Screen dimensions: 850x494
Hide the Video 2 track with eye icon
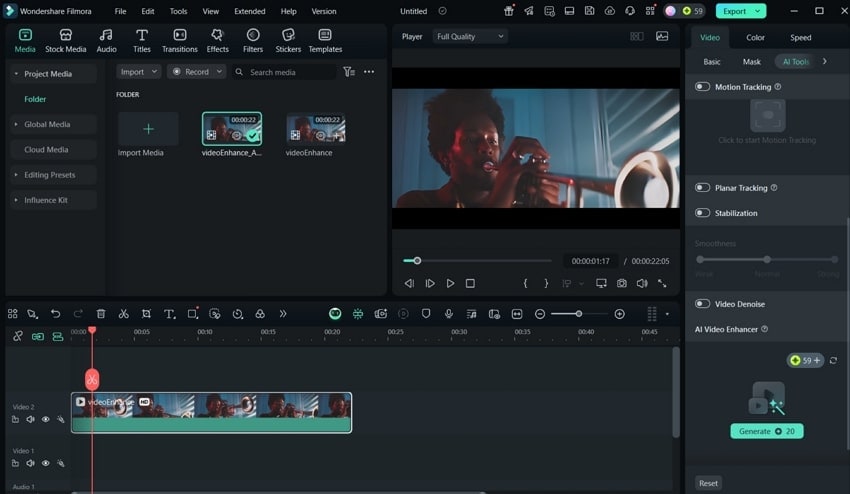pyautogui.click(x=46, y=419)
